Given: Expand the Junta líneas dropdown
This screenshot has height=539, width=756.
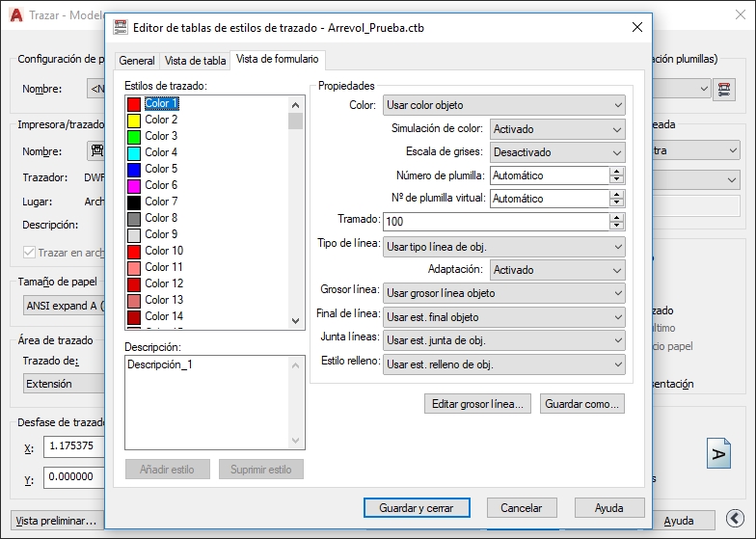Looking at the screenshot, I should 503,340.
